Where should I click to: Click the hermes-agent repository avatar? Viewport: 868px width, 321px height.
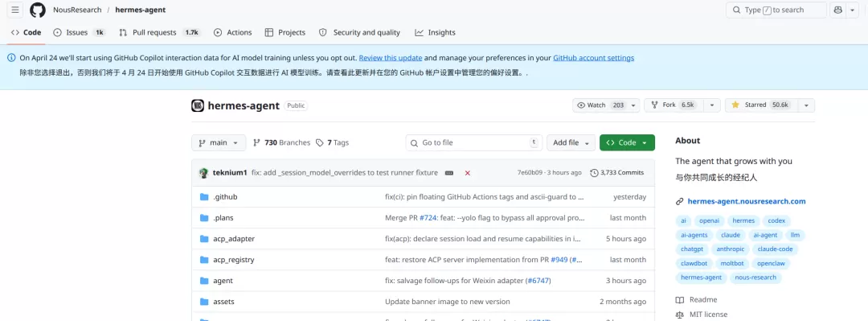tap(198, 105)
